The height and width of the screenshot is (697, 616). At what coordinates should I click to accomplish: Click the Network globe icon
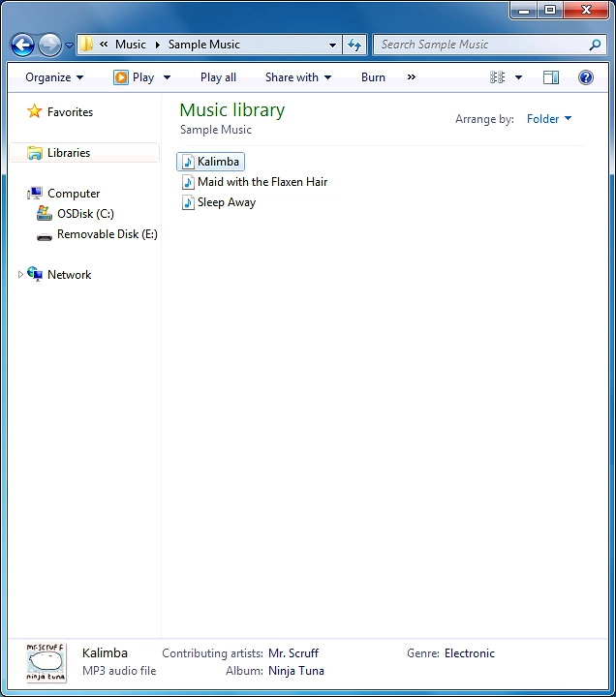pyautogui.click(x=35, y=274)
